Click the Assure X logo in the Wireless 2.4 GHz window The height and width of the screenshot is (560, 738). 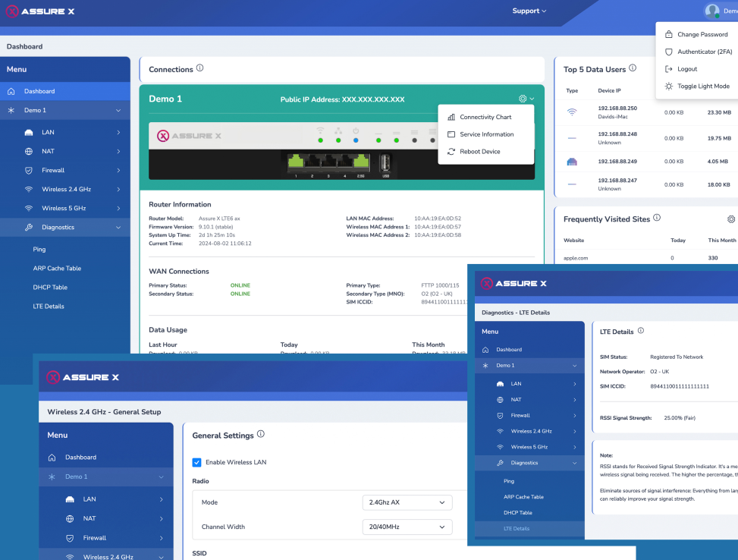click(83, 377)
